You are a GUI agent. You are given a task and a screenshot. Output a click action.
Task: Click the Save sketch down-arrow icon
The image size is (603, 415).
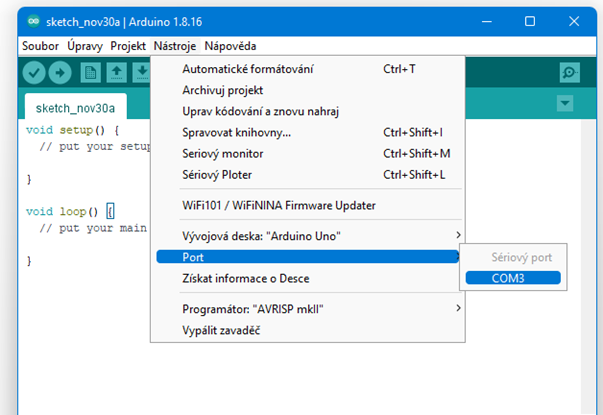[x=142, y=73]
